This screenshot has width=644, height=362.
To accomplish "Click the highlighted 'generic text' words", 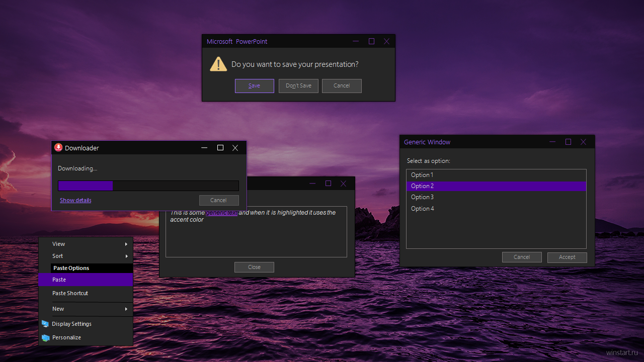I will pyautogui.click(x=221, y=213).
